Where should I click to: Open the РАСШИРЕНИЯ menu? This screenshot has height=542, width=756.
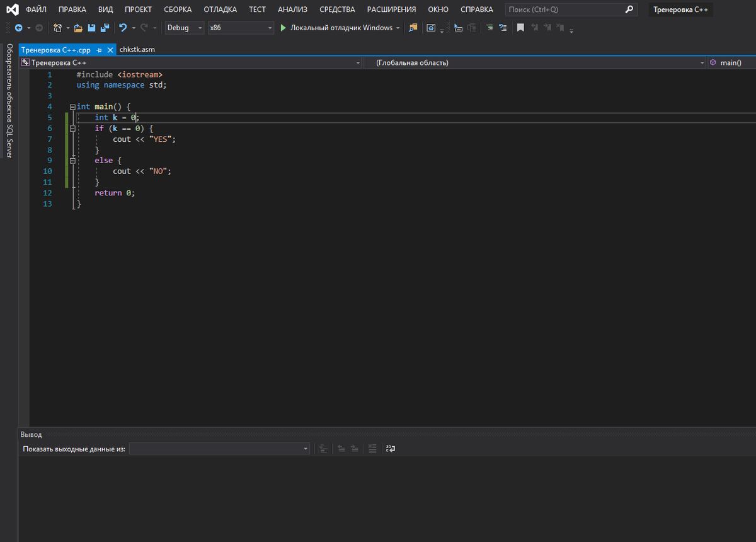pos(391,9)
